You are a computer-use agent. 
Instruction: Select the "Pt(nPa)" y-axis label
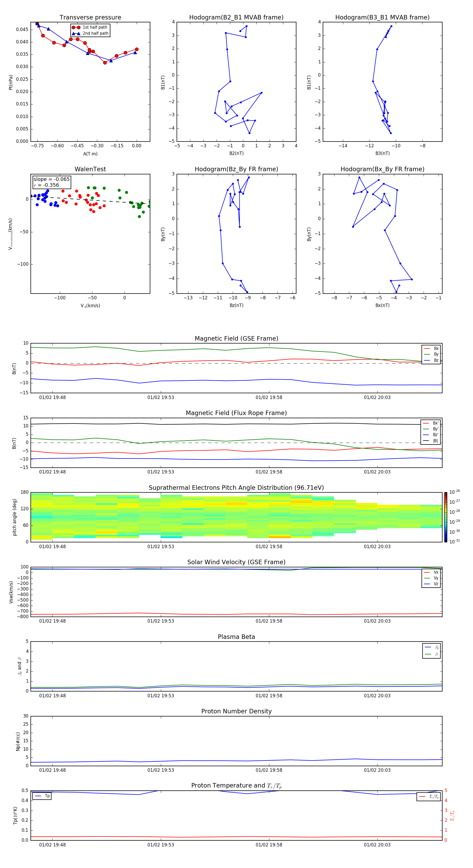[x=11, y=82]
